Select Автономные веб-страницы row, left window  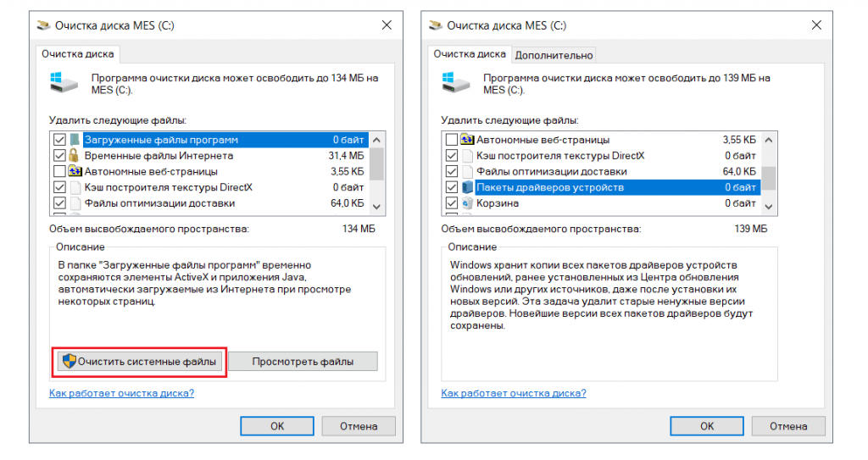[210, 172]
